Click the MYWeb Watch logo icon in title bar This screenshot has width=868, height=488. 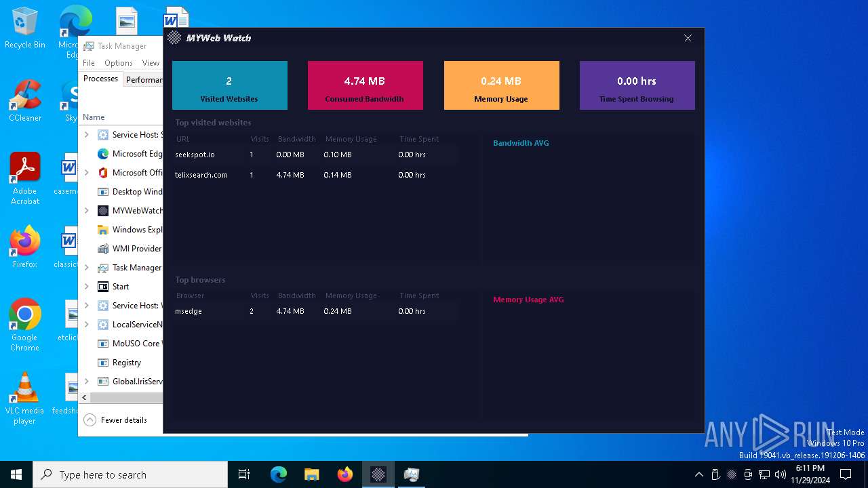[174, 38]
